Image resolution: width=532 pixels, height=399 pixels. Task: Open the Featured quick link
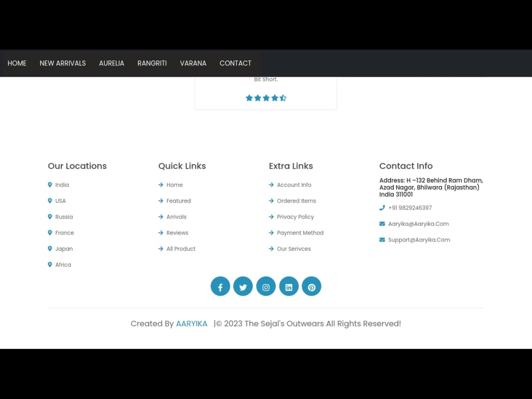point(179,201)
